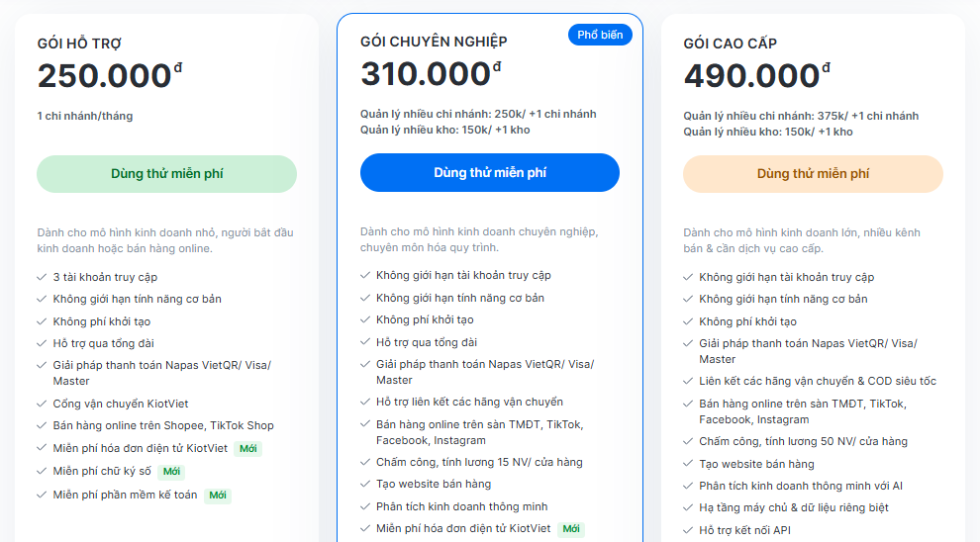Click checkmark beside "Phân tích kinh doanh thông minh với AI"
980x542 pixels.
pyautogui.click(x=688, y=486)
